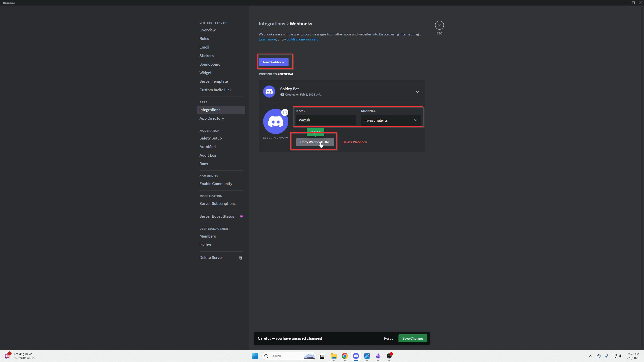Open the App Directory section

(212, 118)
